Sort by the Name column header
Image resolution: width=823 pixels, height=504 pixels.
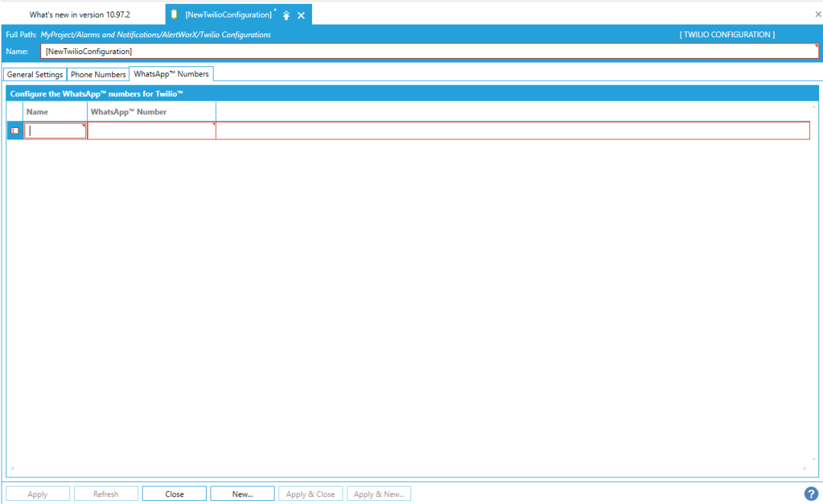point(55,112)
